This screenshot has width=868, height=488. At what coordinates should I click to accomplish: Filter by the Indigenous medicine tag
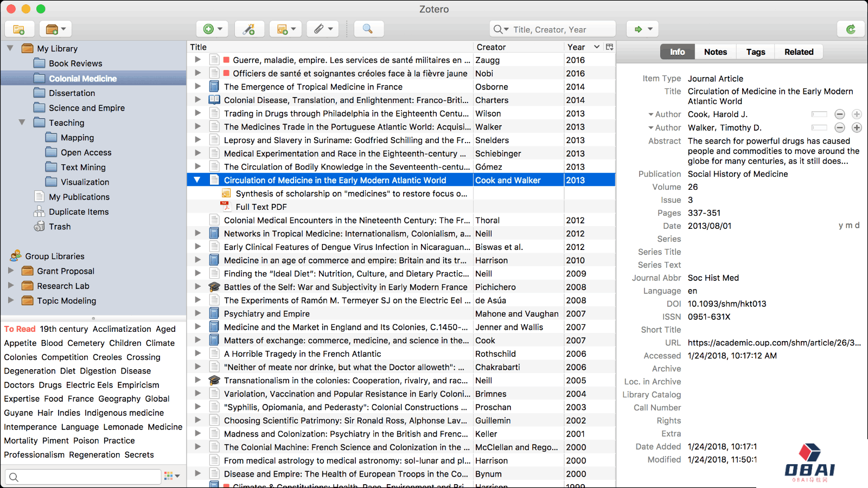coord(124,413)
